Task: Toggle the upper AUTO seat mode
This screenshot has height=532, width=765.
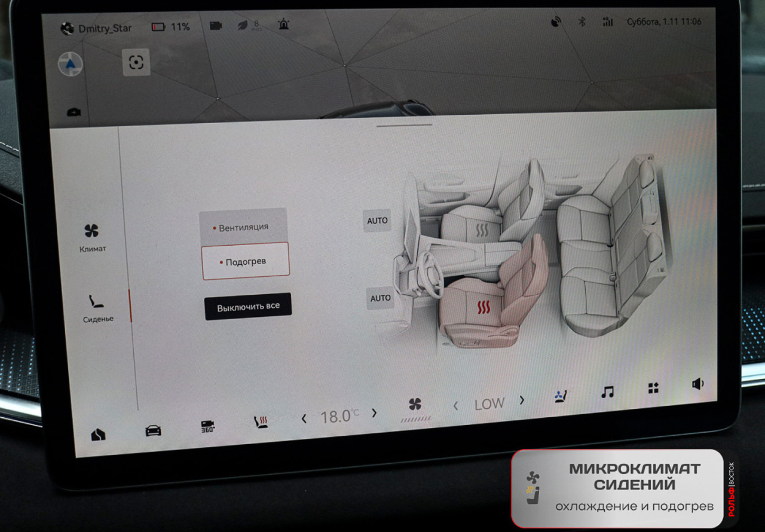Action: 377,221
